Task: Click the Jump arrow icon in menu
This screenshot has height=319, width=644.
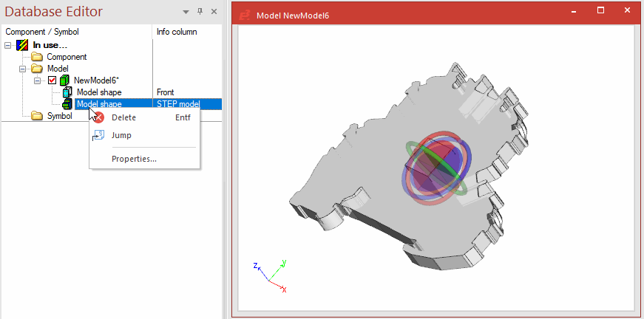Action: (x=98, y=135)
